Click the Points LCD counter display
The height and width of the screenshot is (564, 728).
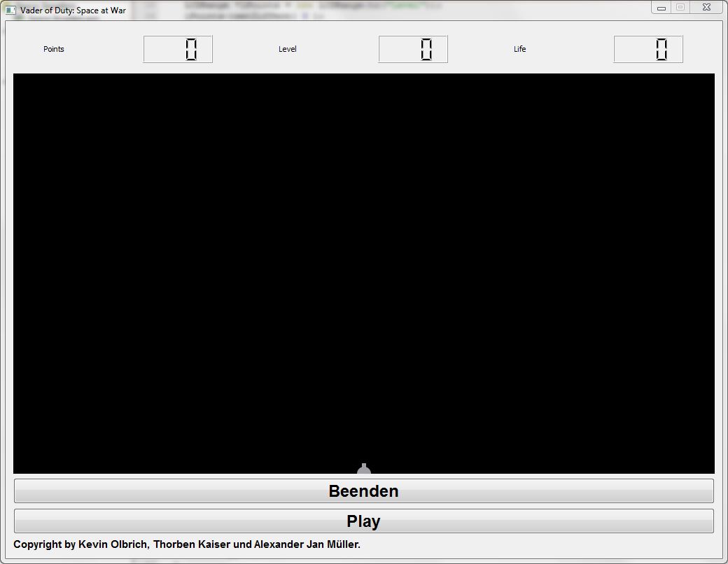point(178,49)
